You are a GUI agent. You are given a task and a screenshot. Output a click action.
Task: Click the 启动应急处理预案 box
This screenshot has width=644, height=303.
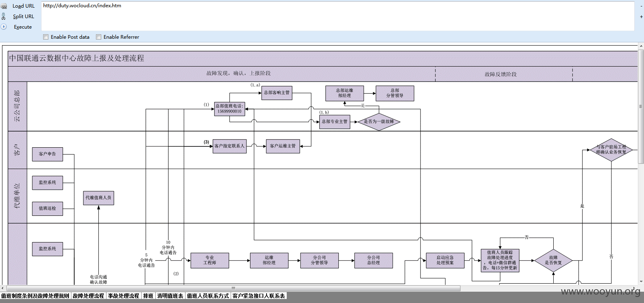[x=445, y=260]
